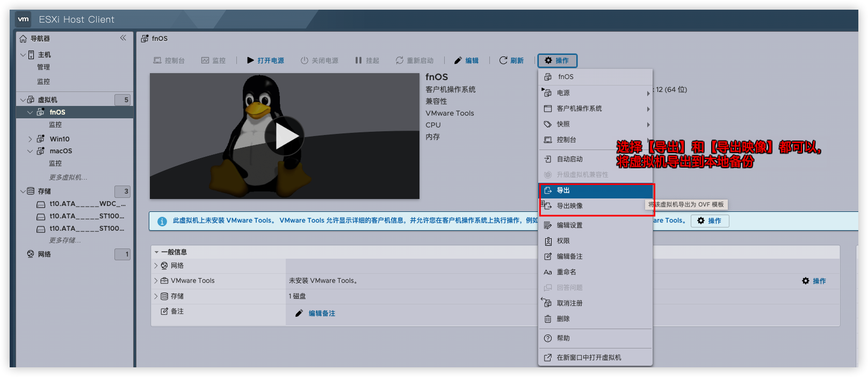The height and width of the screenshot is (377, 868).
Task: Open 客户机操作系统 submenu
Action: pyautogui.click(x=596, y=109)
